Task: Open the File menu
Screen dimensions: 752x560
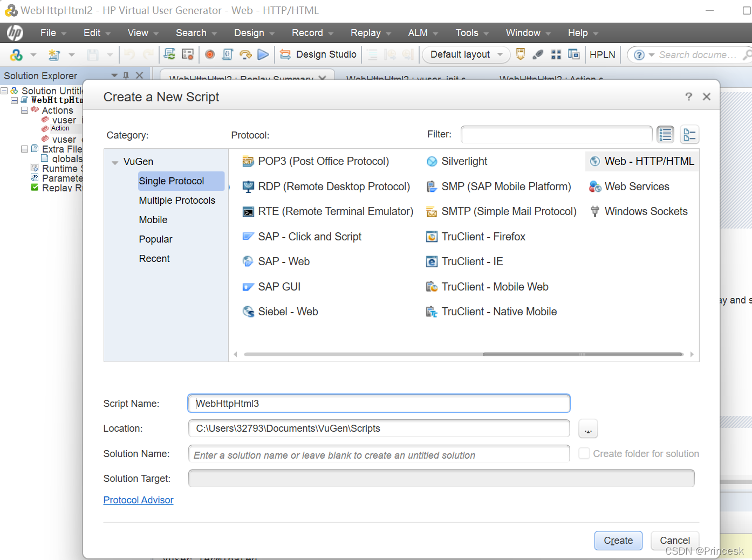Action: click(x=53, y=33)
